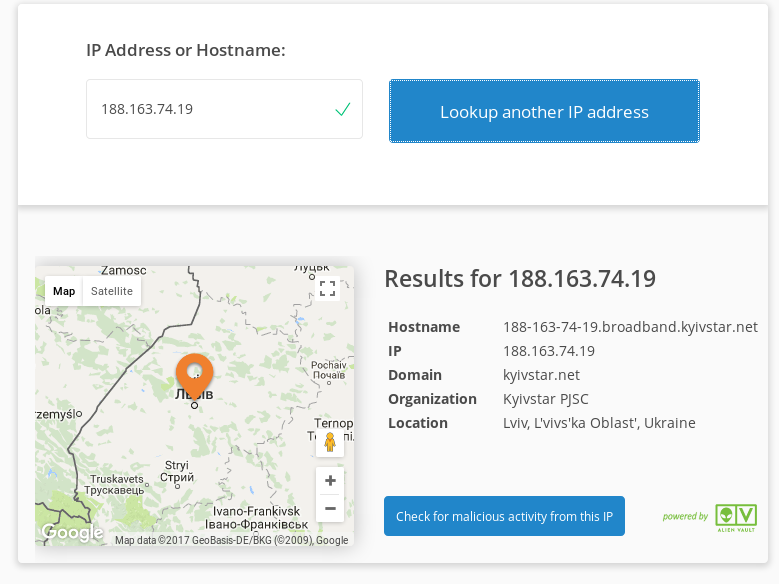779x584 pixels.
Task: Focus the IP Address or Hostname field
Action: (224, 109)
